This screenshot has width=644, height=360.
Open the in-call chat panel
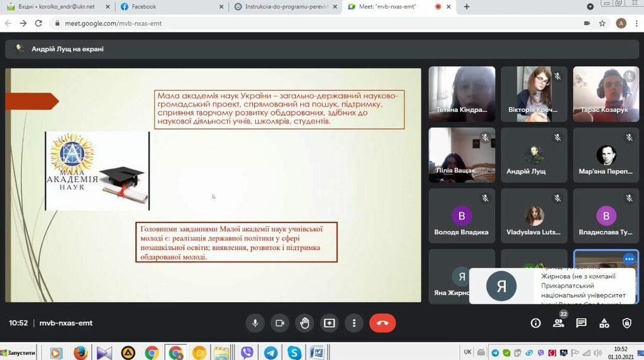coord(581,323)
